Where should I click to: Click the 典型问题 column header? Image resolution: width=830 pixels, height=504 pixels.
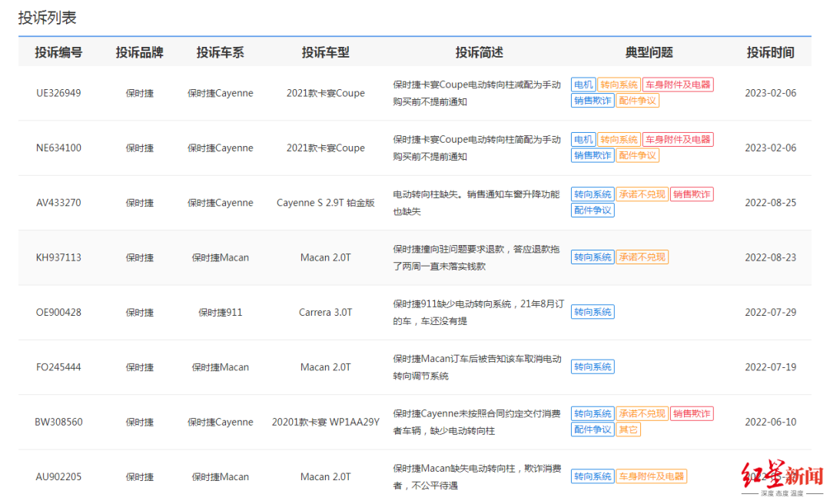[649, 52]
